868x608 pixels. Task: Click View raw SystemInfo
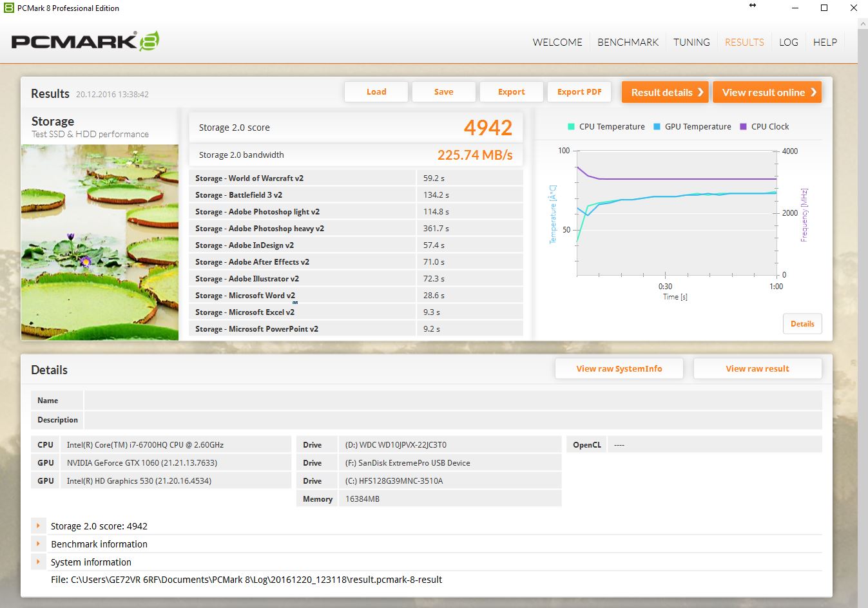[619, 368]
